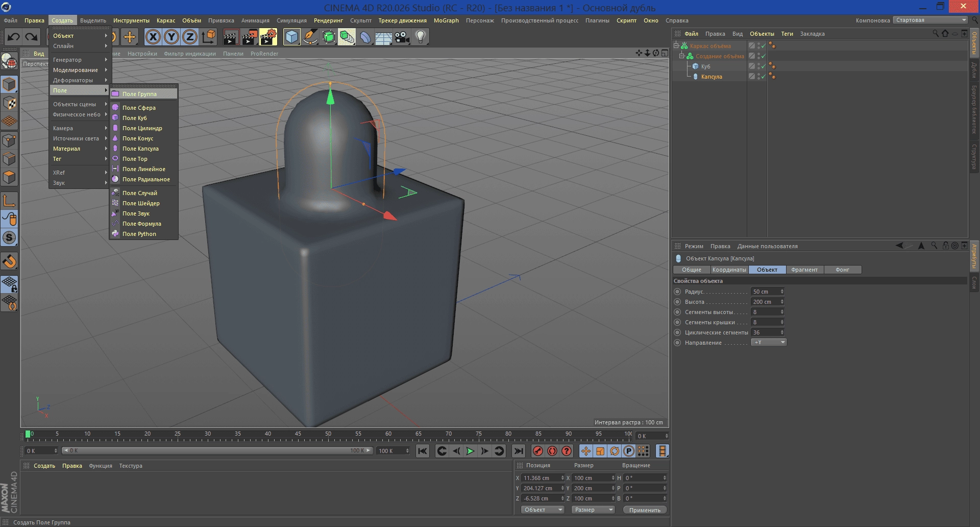980x527 pixels.
Task: Click the Render View clapperboard icon
Action: coord(231,37)
